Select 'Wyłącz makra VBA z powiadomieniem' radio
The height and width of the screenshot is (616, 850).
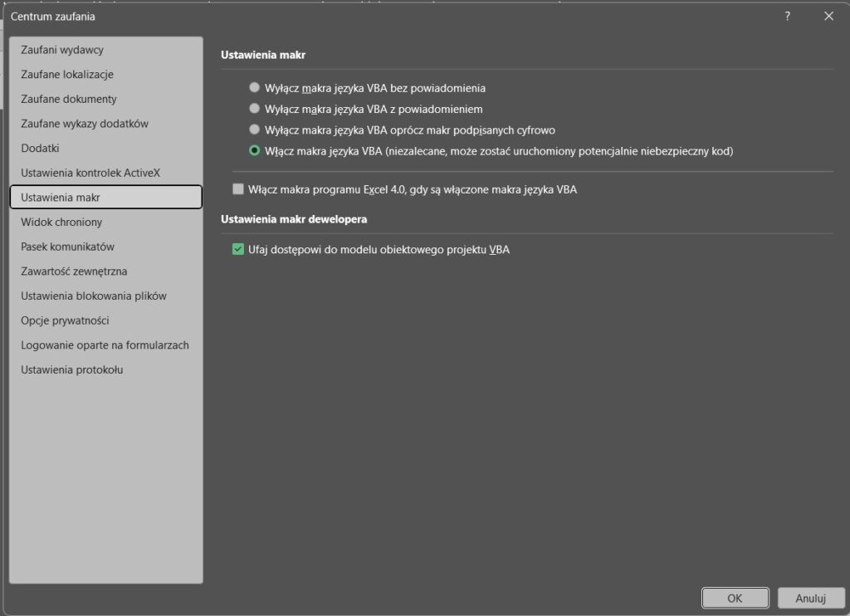255,109
